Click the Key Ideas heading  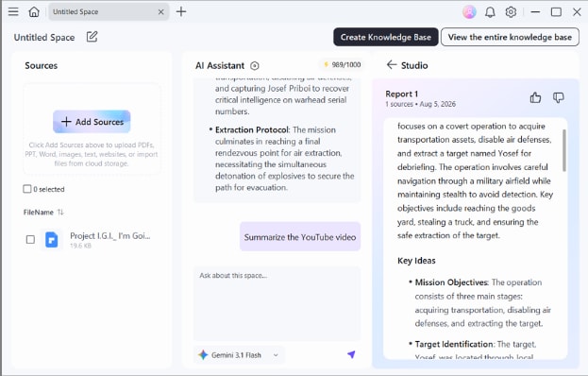pos(416,261)
